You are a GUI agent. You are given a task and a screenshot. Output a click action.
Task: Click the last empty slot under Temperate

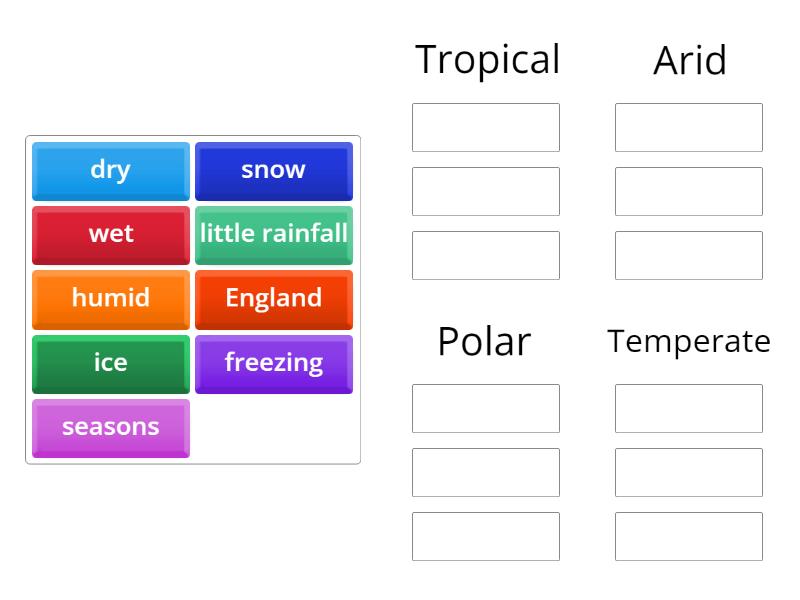(x=688, y=537)
